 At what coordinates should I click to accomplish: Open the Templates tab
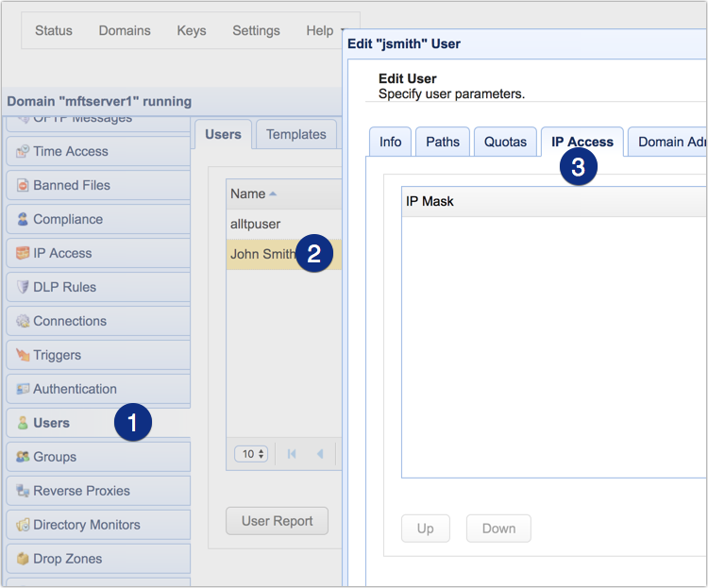click(295, 135)
